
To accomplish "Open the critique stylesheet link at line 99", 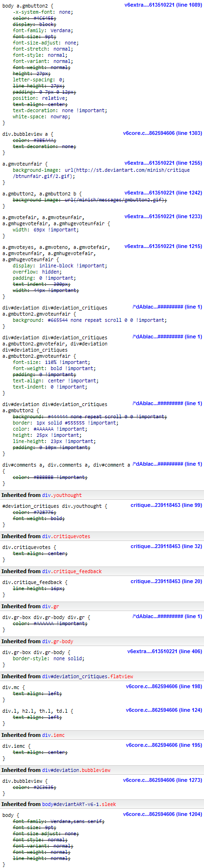I will (x=166, y=505).
